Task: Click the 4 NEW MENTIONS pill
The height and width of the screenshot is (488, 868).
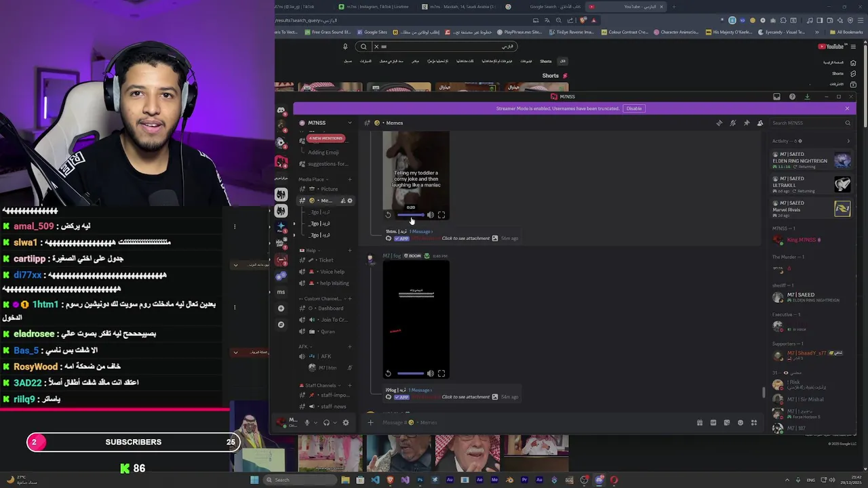Action: [x=326, y=138]
